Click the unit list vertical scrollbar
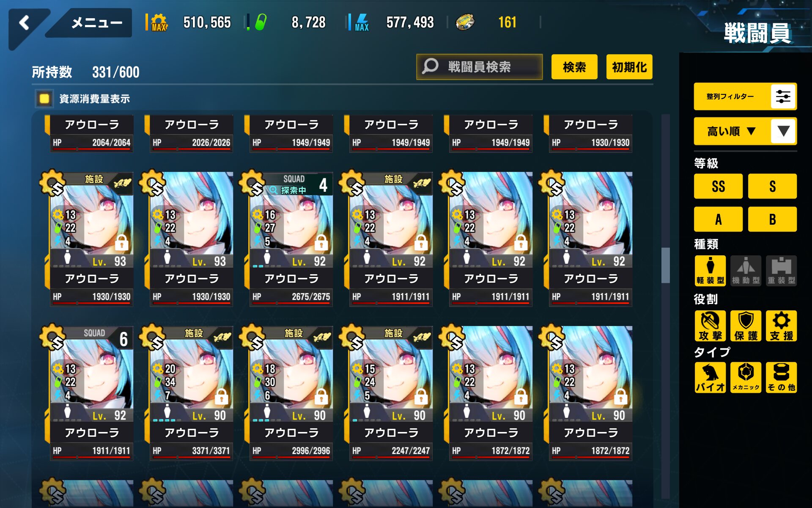 666,306
